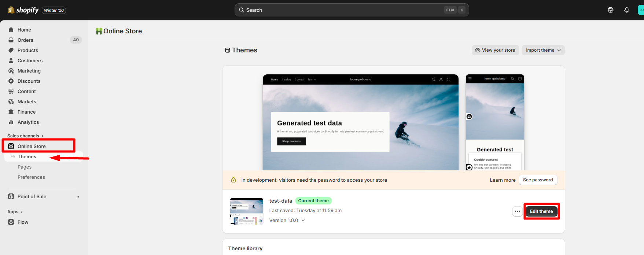Click the Discounts icon in sidebar
Image resolution: width=644 pixels, height=255 pixels.
(x=11, y=81)
